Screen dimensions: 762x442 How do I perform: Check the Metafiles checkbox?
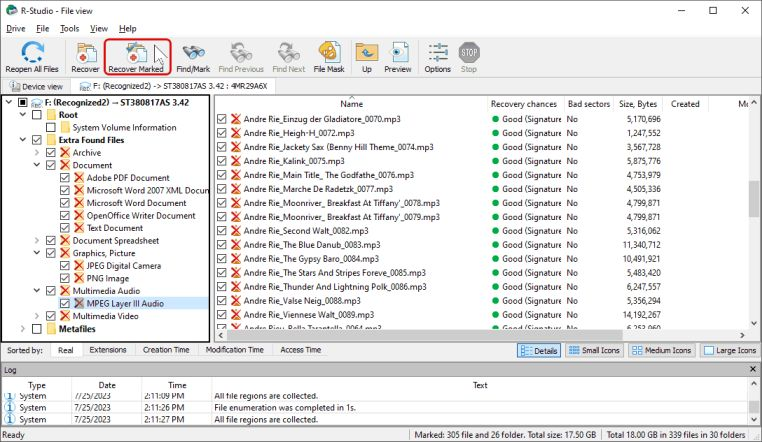coord(36,329)
